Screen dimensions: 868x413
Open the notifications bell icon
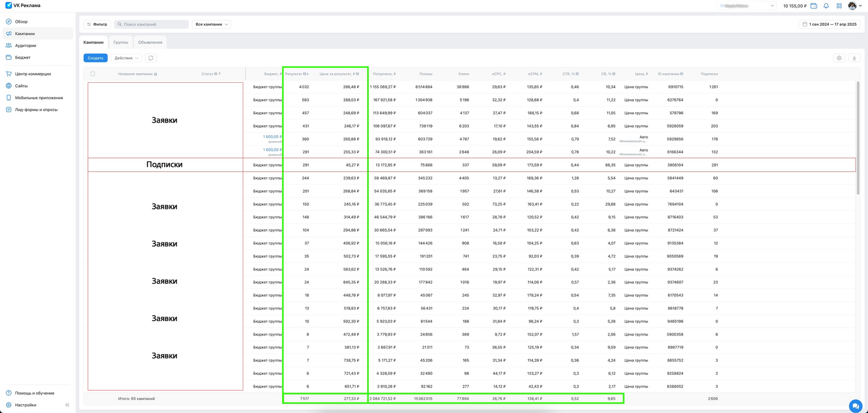(x=826, y=6)
